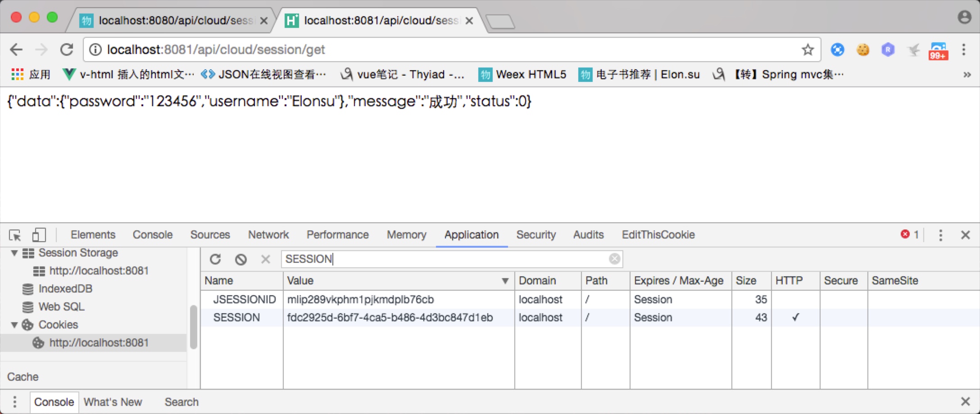Viewport: 980px width, 414px height.
Task: Open the Weex HTML5 bookmark
Action: 522,74
